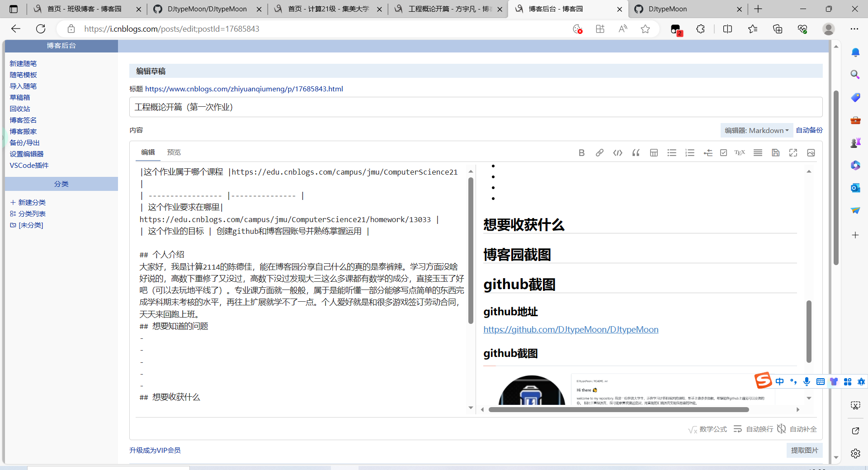Switch to 工程概论开篇 browser tab

(x=448, y=9)
